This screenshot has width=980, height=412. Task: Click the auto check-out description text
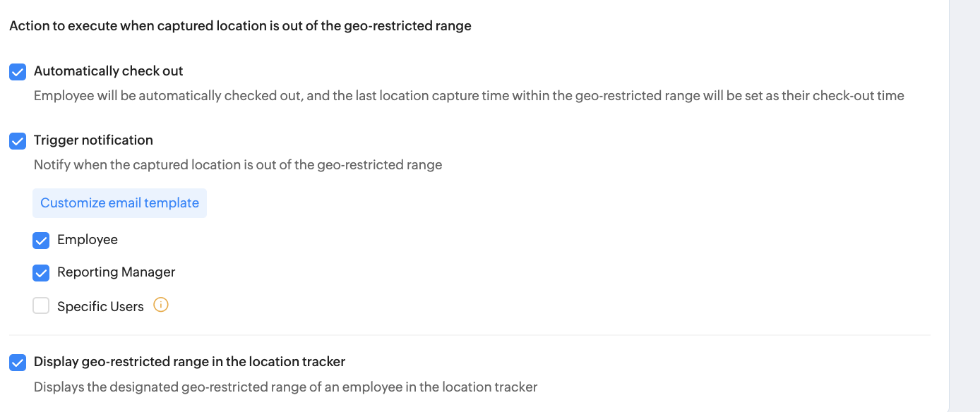(469, 96)
